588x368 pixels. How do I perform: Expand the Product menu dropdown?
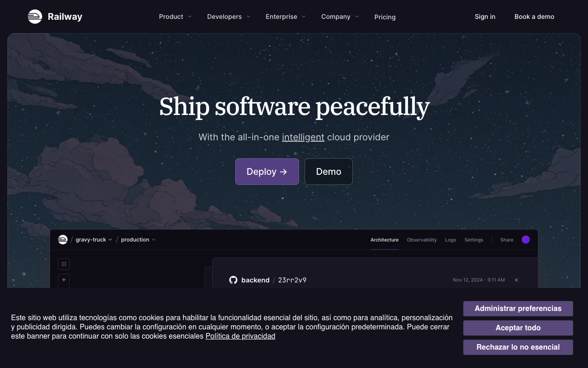tap(175, 17)
